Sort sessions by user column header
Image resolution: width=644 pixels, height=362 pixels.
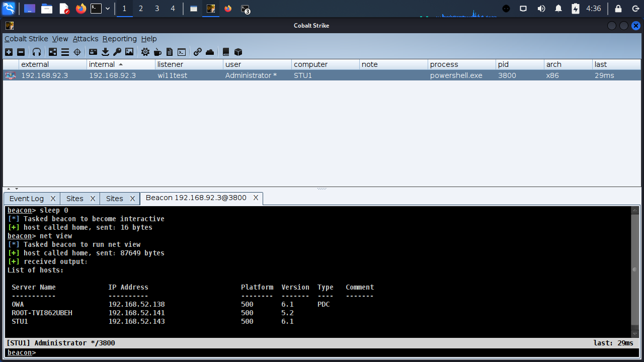[257, 64]
